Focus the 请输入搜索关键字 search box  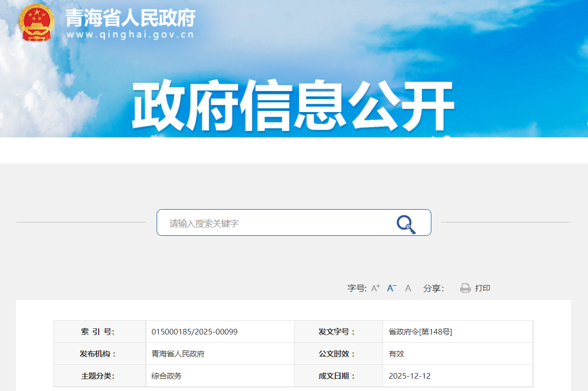tap(277, 223)
